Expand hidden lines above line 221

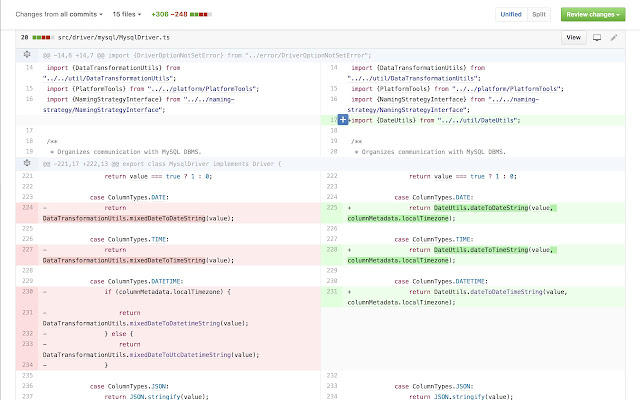(x=27, y=163)
